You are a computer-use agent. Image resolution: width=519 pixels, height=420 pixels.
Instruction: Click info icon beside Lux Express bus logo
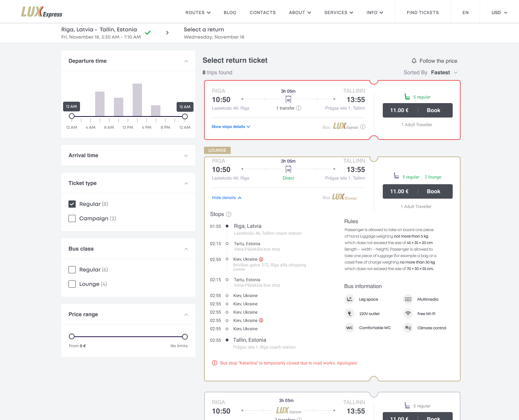coord(363,127)
